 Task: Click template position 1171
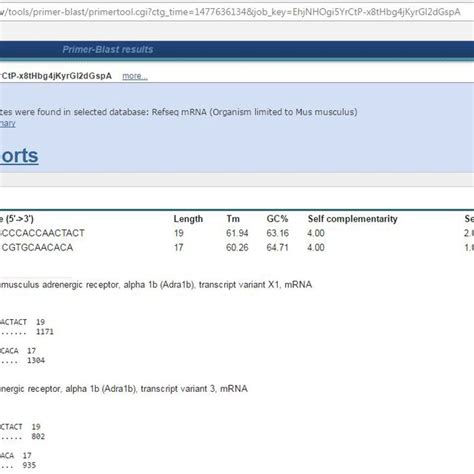pos(45,332)
